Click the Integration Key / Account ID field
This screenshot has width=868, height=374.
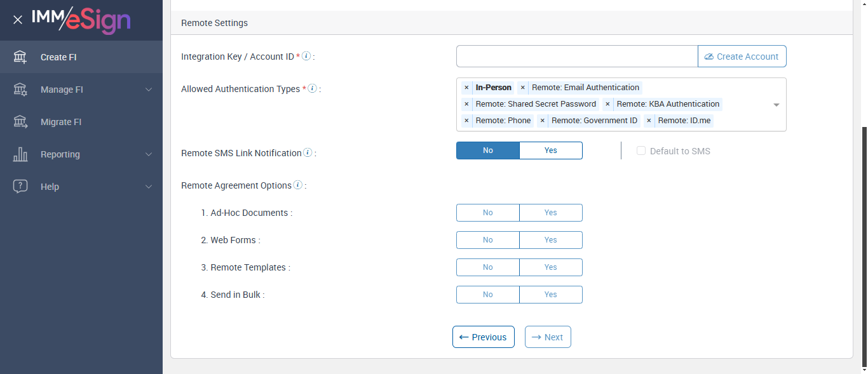pos(576,57)
